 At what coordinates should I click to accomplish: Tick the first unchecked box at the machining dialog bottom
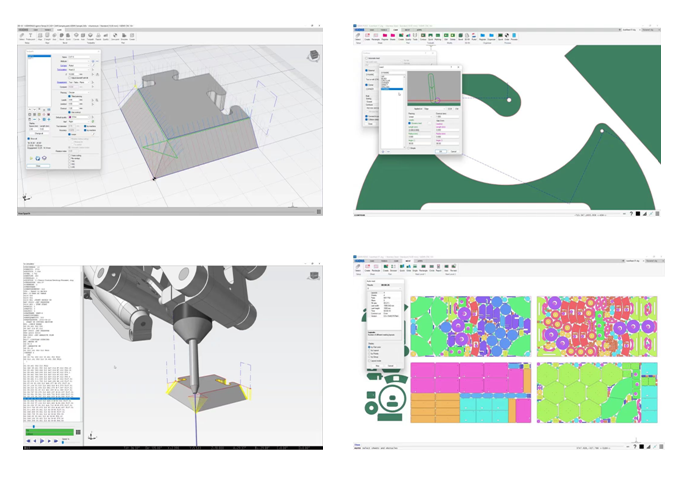click(71, 155)
